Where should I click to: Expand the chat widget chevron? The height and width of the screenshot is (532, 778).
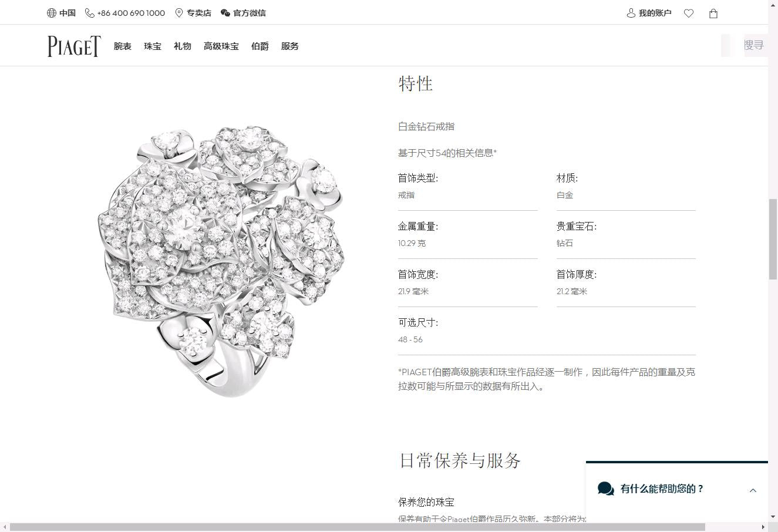tap(753, 490)
